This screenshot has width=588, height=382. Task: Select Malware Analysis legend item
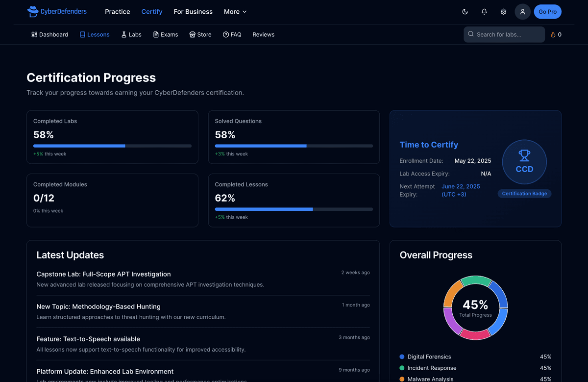[475, 379]
